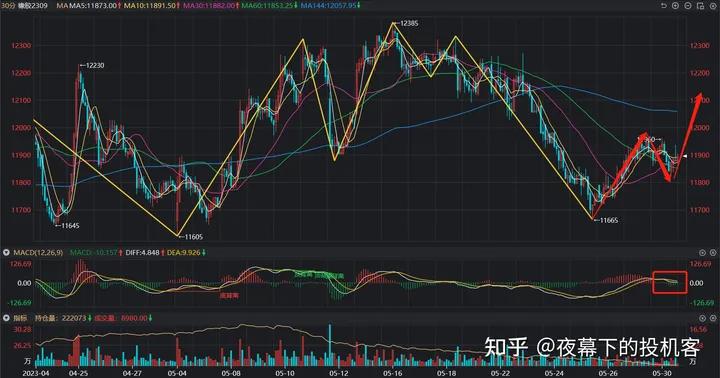Click the 2023-04 label on time axis

tap(37, 373)
